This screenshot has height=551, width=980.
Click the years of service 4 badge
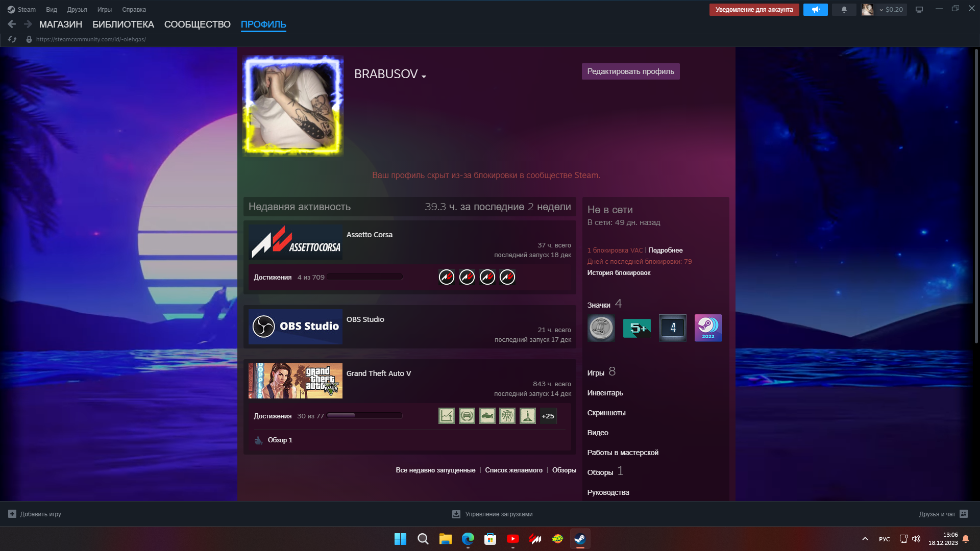pyautogui.click(x=673, y=328)
